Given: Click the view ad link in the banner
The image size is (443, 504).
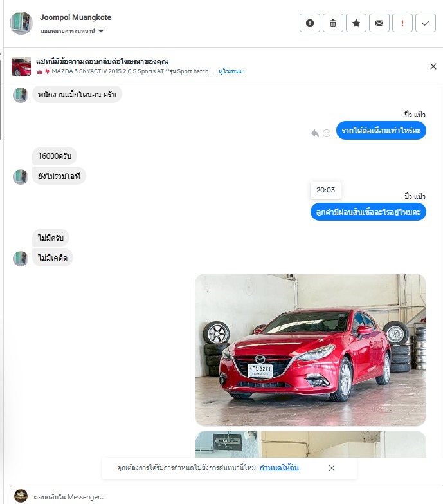Looking at the screenshot, I should pos(231,71).
